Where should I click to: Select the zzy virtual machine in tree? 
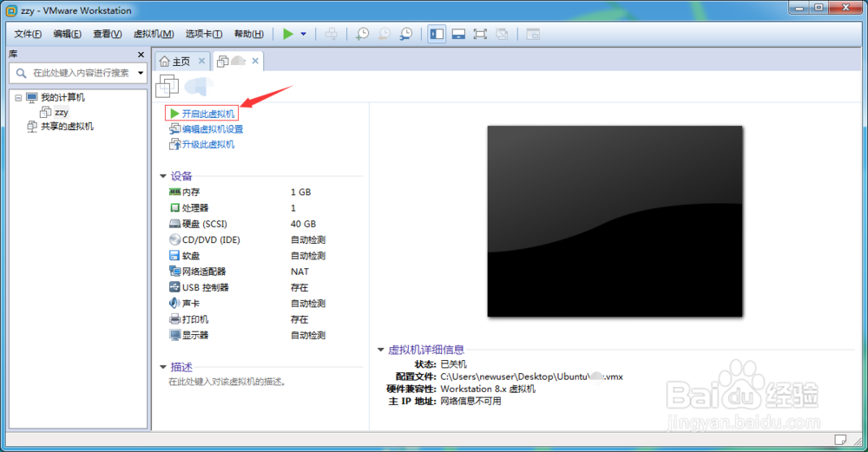coord(61,112)
